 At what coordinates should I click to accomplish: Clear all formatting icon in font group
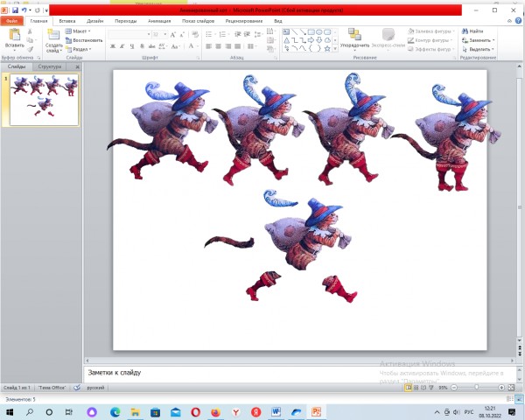(x=195, y=34)
